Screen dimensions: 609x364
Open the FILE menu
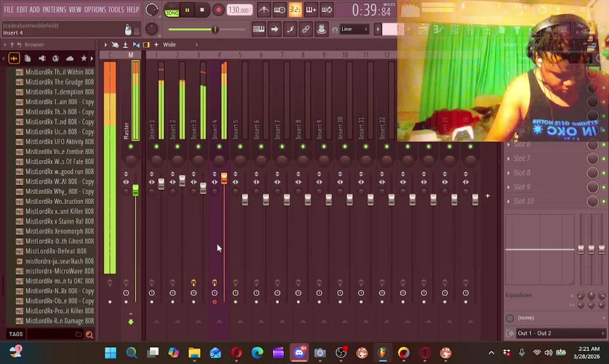pyautogui.click(x=9, y=10)
